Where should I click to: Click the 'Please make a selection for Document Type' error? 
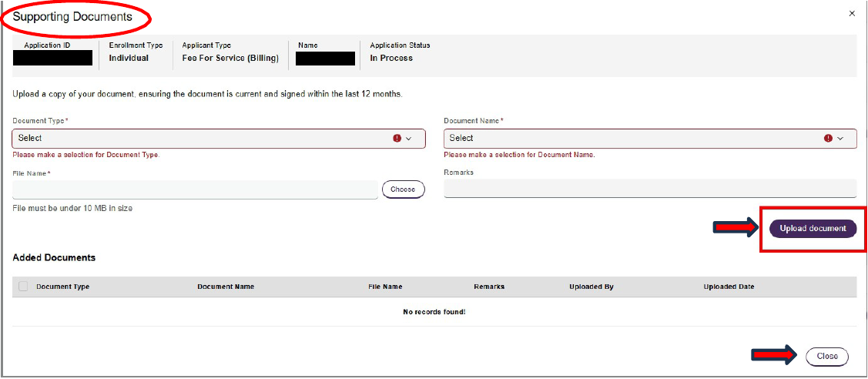85,155
